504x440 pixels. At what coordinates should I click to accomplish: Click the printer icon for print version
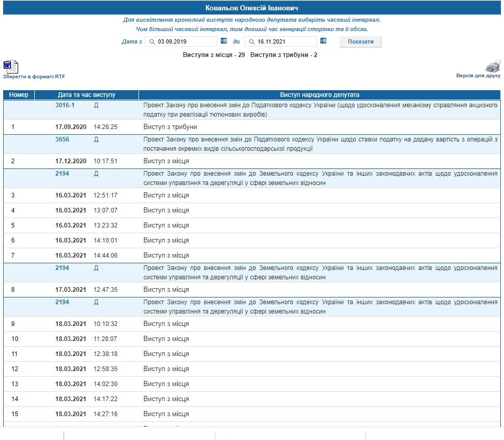click(x=493, y=66)
